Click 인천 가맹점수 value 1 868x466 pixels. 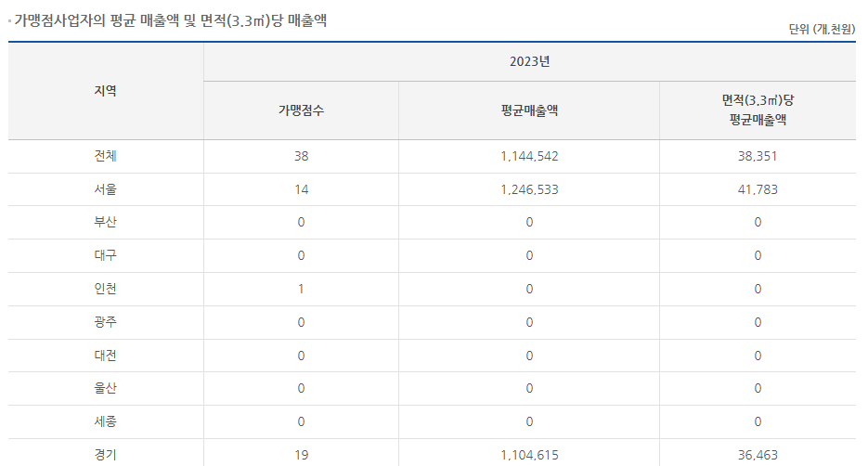301,289
